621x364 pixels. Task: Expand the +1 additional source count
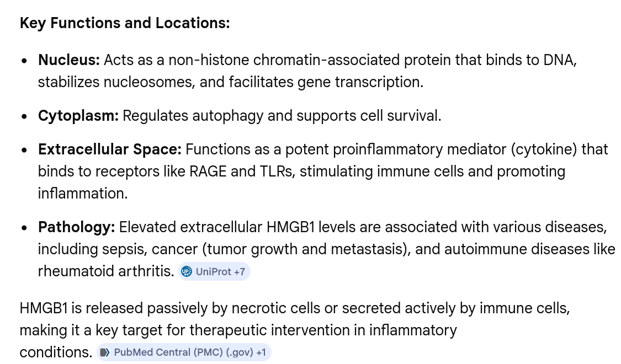[x=261, y=352]
